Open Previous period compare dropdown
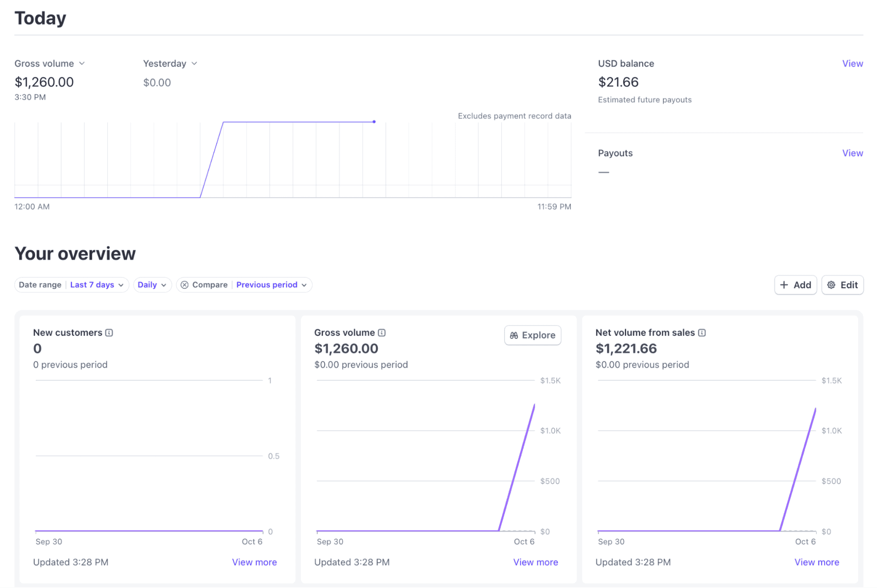 (271, 285)
